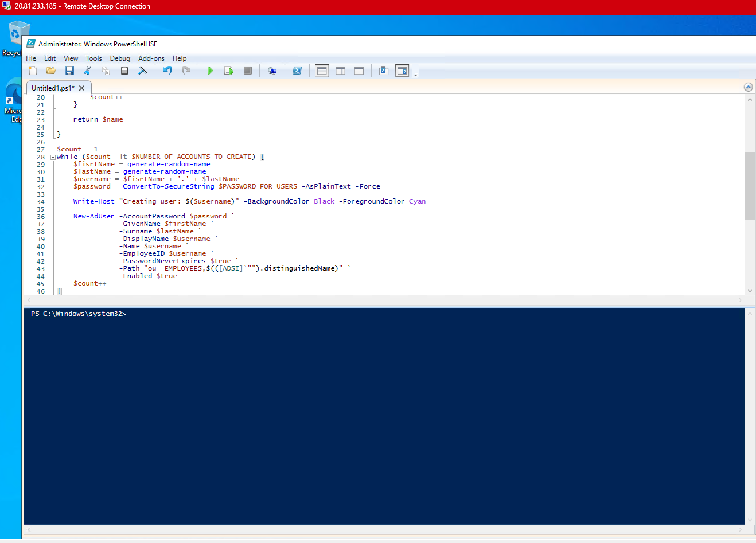Image resolution: width=756 pixels, height=543 pixels.
Task: Click line number 36 in the gutter
Action: [x=41, y=217]
